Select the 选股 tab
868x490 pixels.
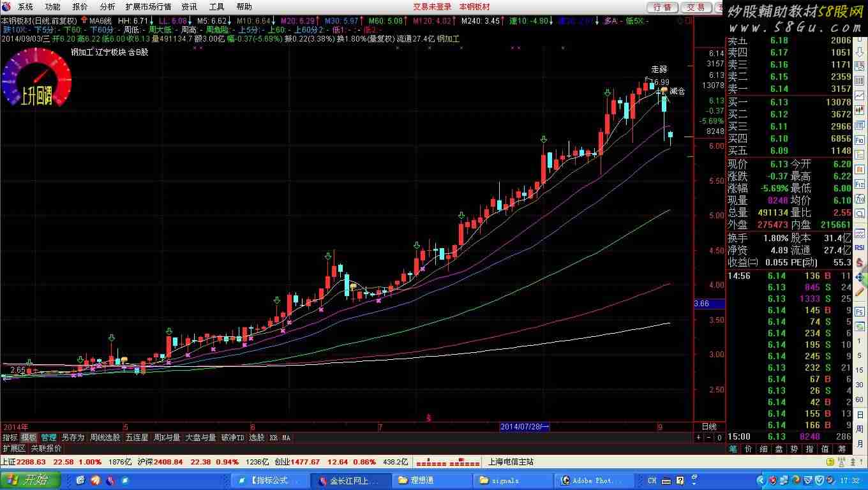tap(257, 438)
